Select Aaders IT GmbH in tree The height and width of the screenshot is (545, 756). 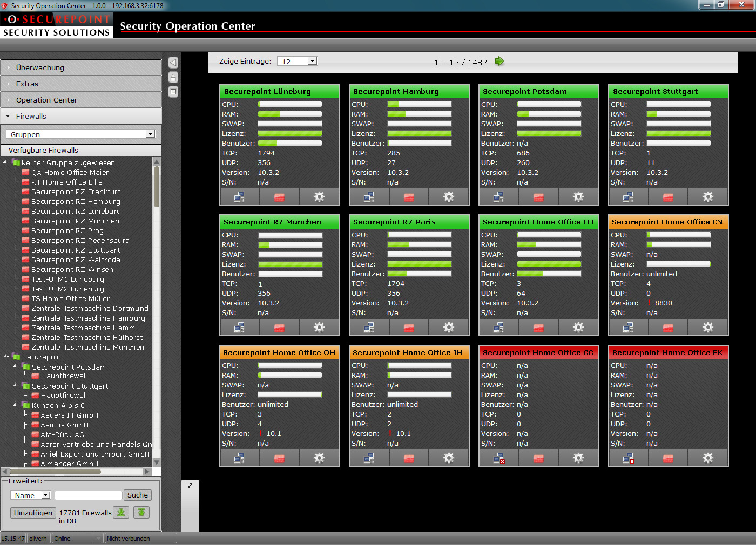(x=69, y=415)
